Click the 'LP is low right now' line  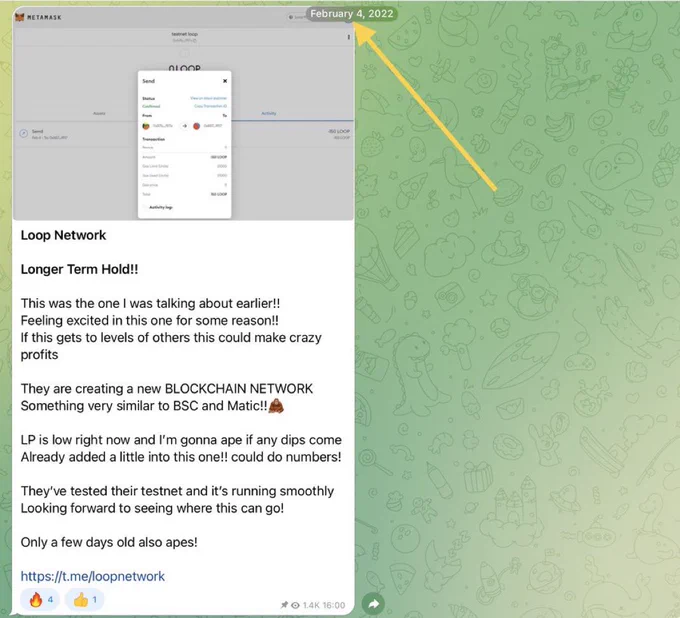coord(181,440)
